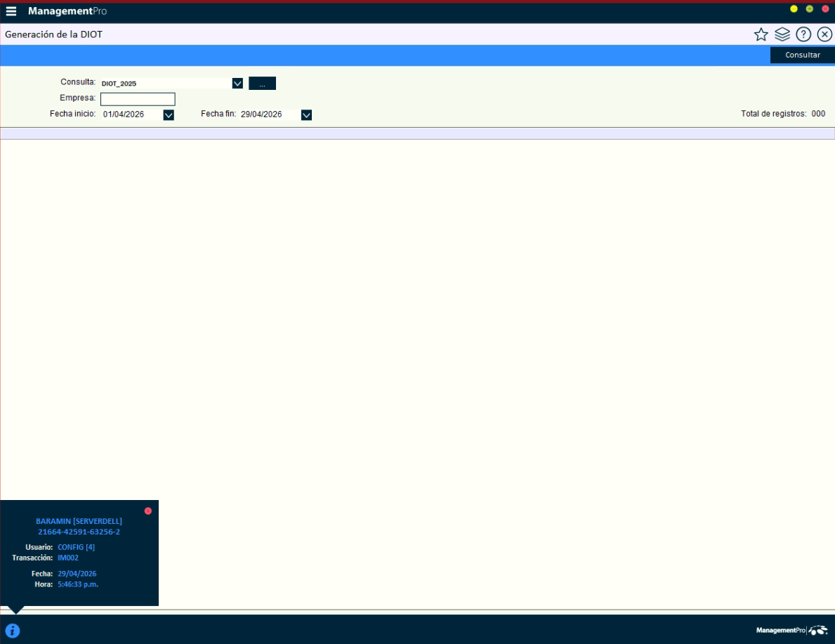Close the Generación de la DIOT screen
Screen dimensions: 835x644
point(824,34)
